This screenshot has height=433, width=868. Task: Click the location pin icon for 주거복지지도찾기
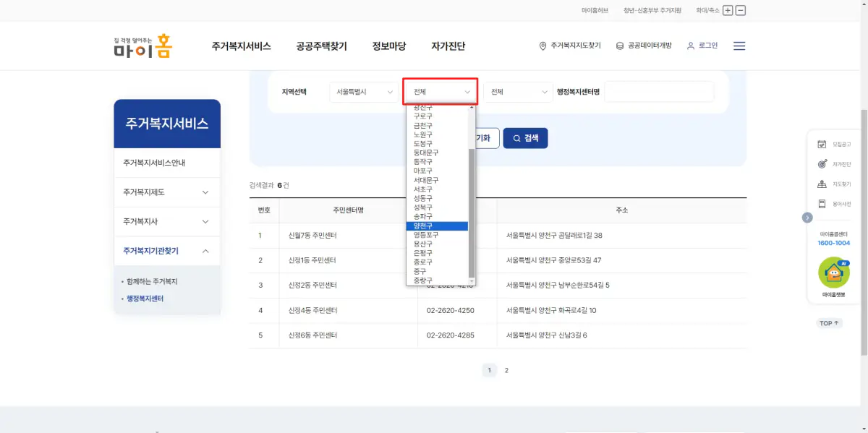pos(543,46)
